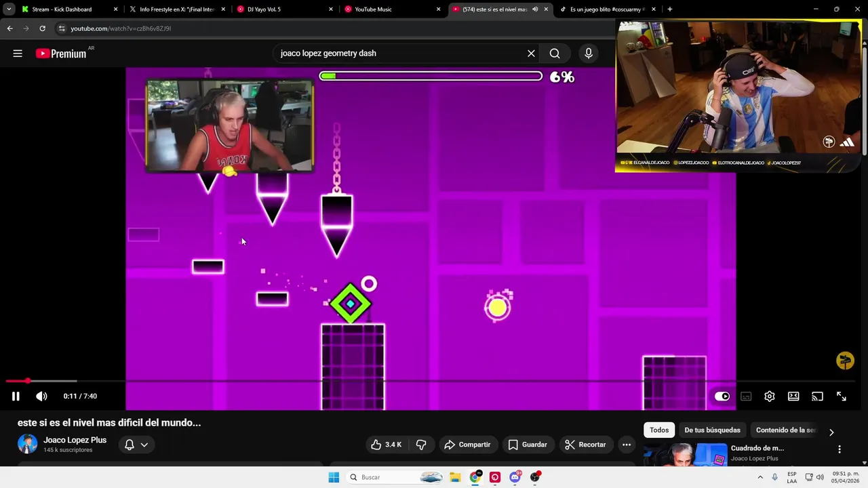Image resolution: width=868 pixels, height=488 pixels.
Task: Close the YouTube Music tab
Action: [x=438, y=9]
